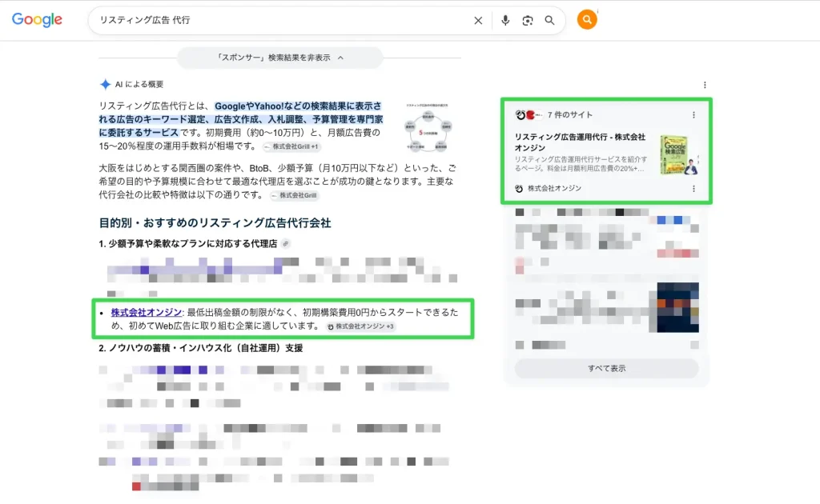This screenshot has width=820, height=504.
Task: Clear the search query with X icon
Action: tap(478, 20)
